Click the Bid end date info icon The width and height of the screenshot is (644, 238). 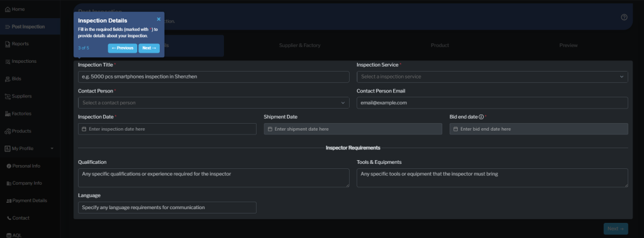pyautogui.click(x=481, y=117)
